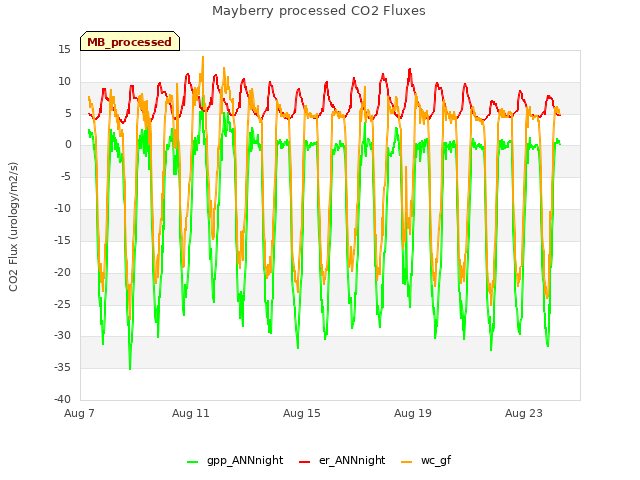Click the orange wc_gf legend swatch

[x=407, y=462]
